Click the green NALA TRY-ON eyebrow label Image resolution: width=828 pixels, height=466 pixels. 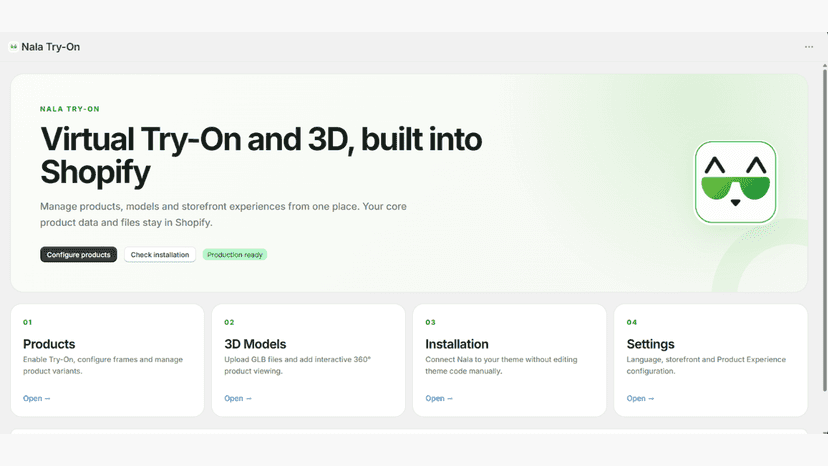[70, 109]
